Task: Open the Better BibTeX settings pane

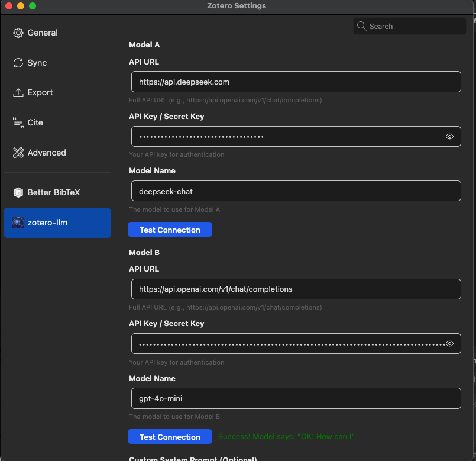Action: [x=57, y=192]
